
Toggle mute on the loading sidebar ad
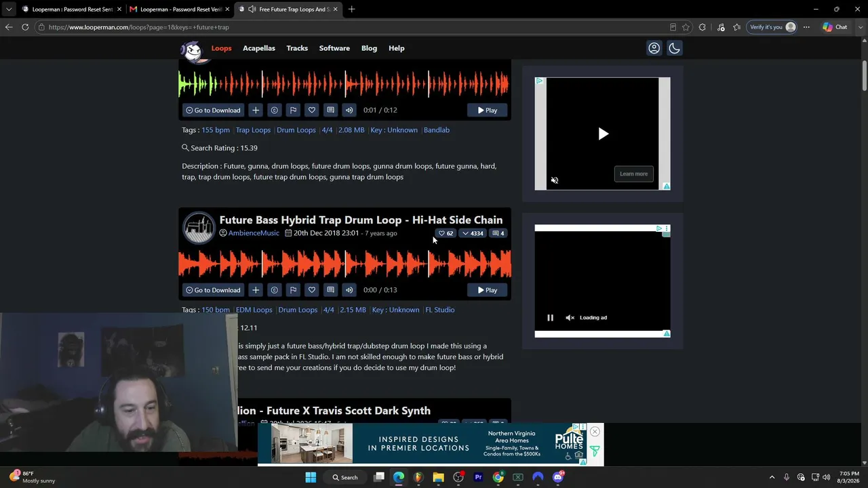[x=570, y=317]
